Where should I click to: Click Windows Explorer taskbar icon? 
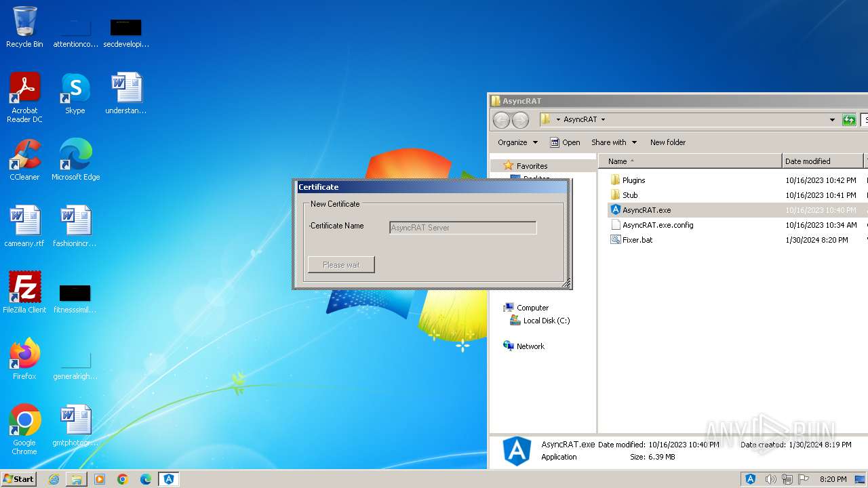(77, 479)
